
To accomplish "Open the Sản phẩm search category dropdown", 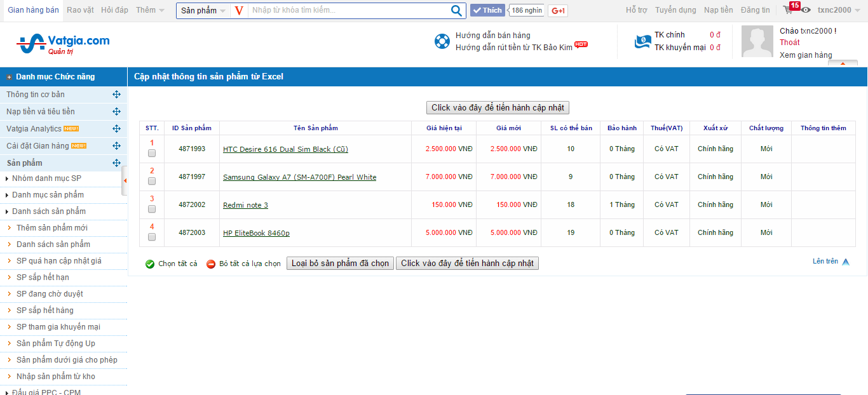I will point(203,10).
